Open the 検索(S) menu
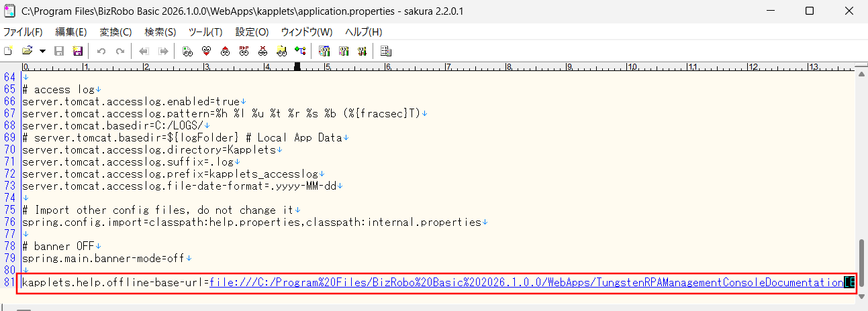The image size is (868, 311). click(160, 32)
